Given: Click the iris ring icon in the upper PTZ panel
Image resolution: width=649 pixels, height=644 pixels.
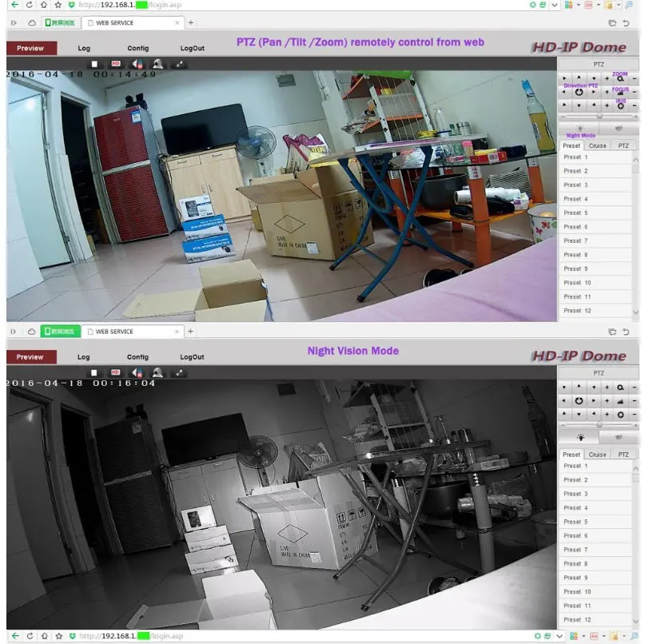Looking at the screenshot, I should 620,106.
